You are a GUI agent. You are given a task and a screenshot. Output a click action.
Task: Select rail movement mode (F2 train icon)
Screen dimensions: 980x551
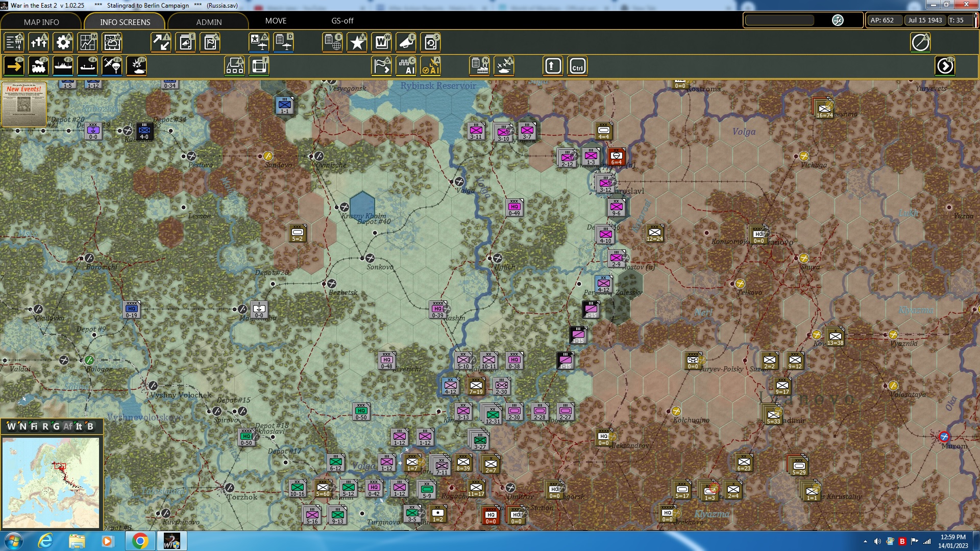[38, 66]
